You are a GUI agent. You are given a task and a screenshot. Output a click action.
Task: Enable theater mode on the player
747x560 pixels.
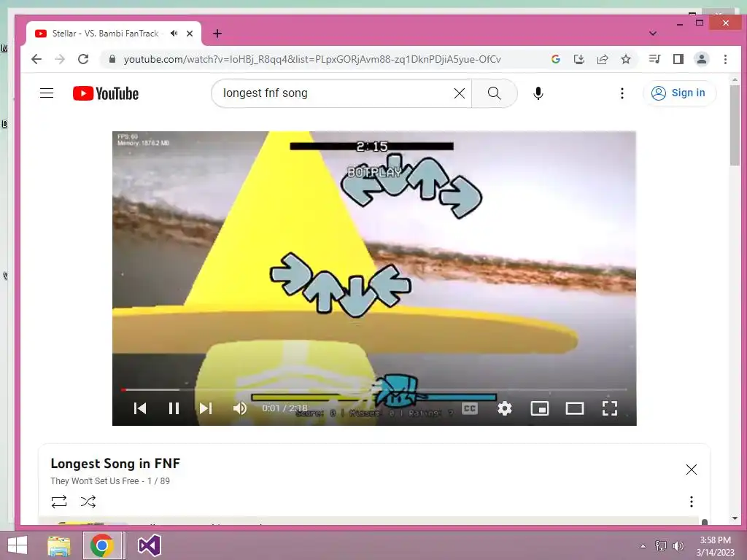[575, 408]
